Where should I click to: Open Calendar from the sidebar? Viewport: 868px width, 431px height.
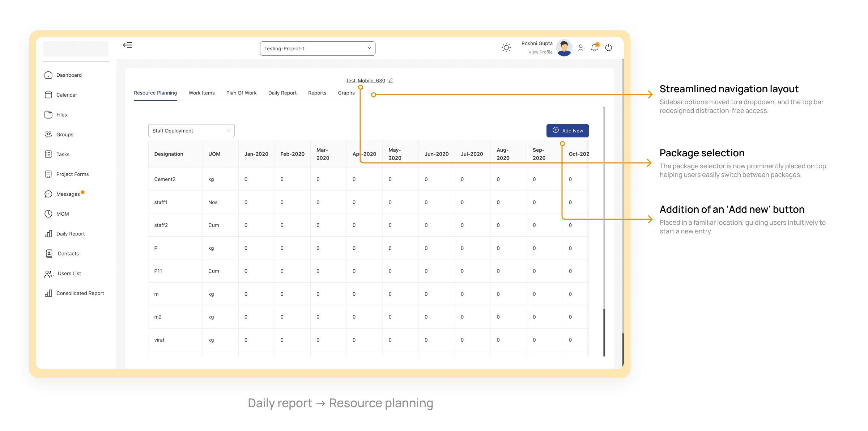coord(67,95)
